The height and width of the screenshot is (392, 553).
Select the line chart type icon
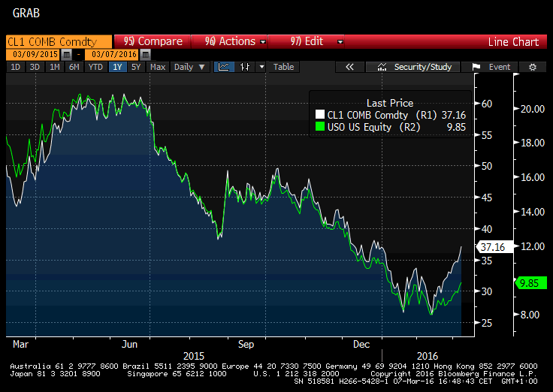coord(224,67)
